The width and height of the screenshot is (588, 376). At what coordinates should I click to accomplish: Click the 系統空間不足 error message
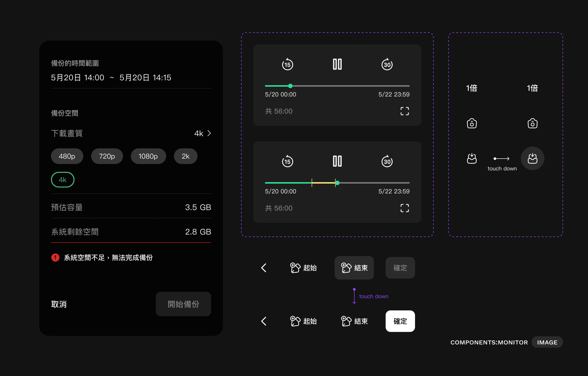[108, 258]
